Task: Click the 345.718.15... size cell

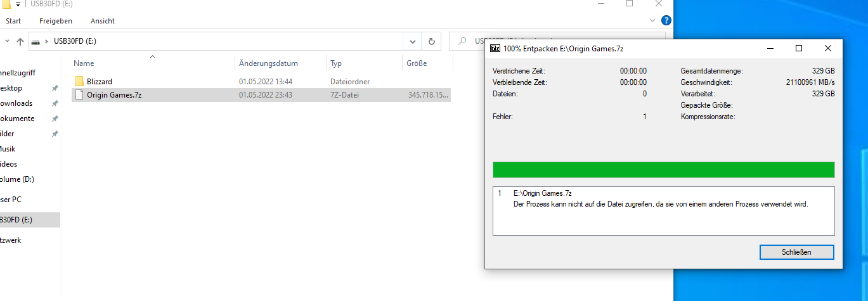Action: pyautogui.click(x=428, y=95)
